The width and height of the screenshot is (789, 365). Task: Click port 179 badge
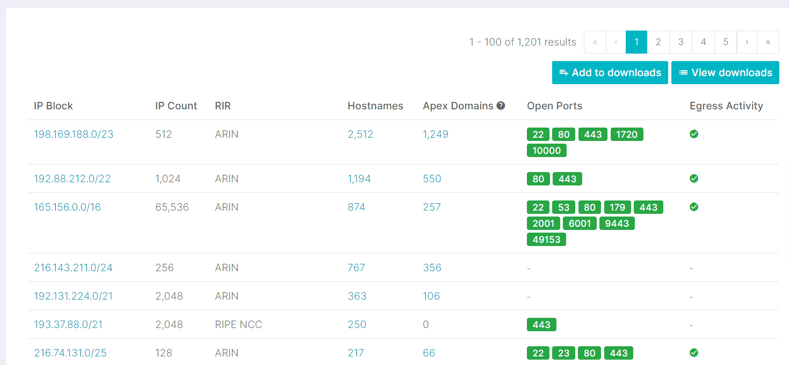point(617,207)
